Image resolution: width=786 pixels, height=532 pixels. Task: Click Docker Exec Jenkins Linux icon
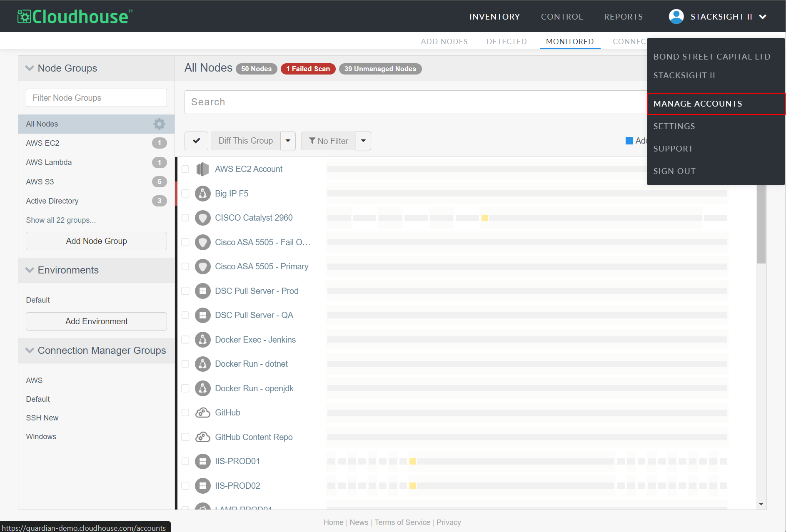[x=202, y=340]
